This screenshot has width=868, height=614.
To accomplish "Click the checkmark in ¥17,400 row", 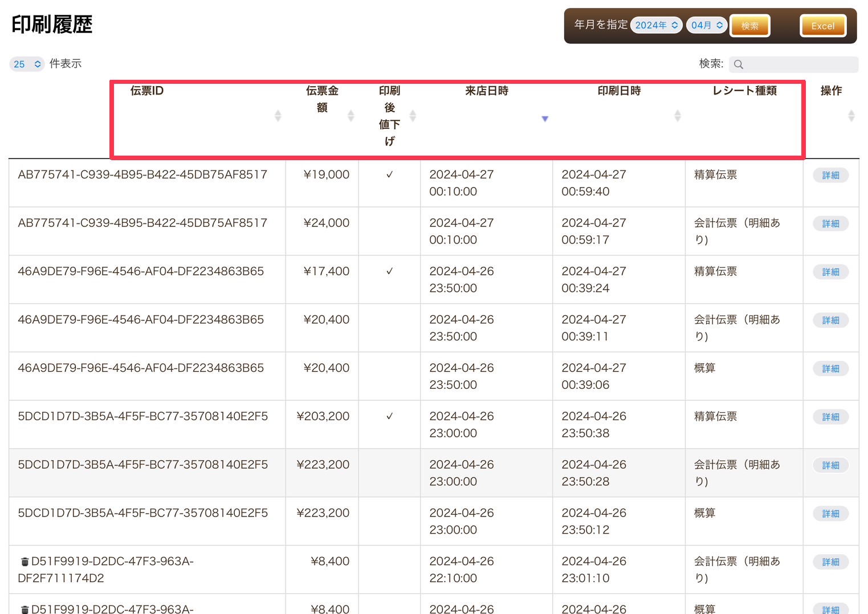I will point(389,271).
